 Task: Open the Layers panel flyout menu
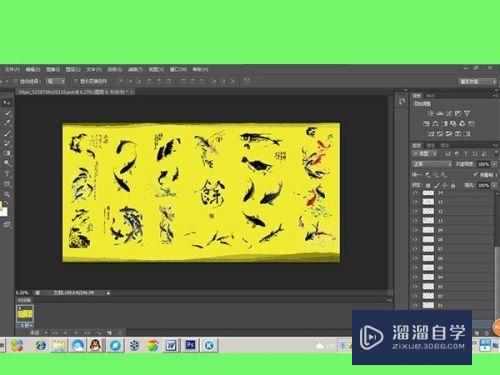(495, 146)
